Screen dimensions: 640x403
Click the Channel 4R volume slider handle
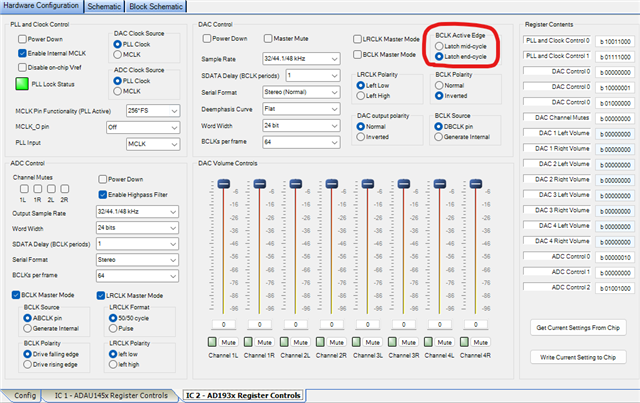pyautogui.click(x=476, y=184)
